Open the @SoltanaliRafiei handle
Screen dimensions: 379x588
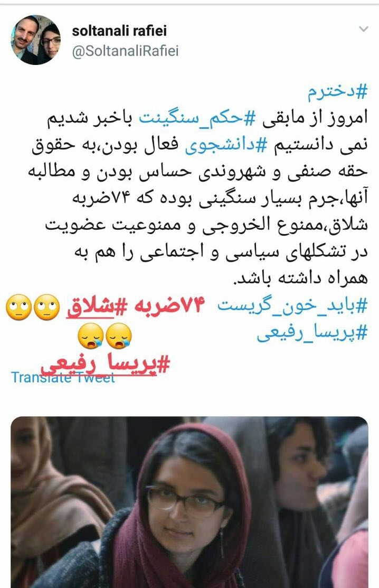pyautogui.click(x=125, y=51)
